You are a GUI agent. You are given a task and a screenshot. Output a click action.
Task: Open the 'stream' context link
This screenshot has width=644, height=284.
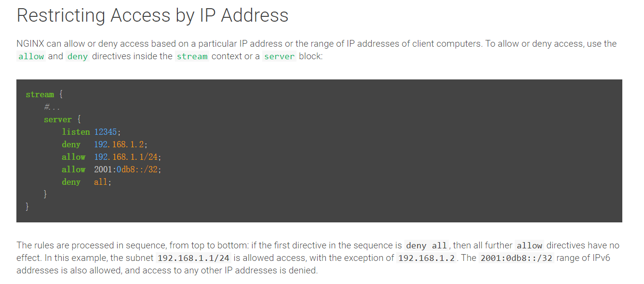(x=192, y=56)
